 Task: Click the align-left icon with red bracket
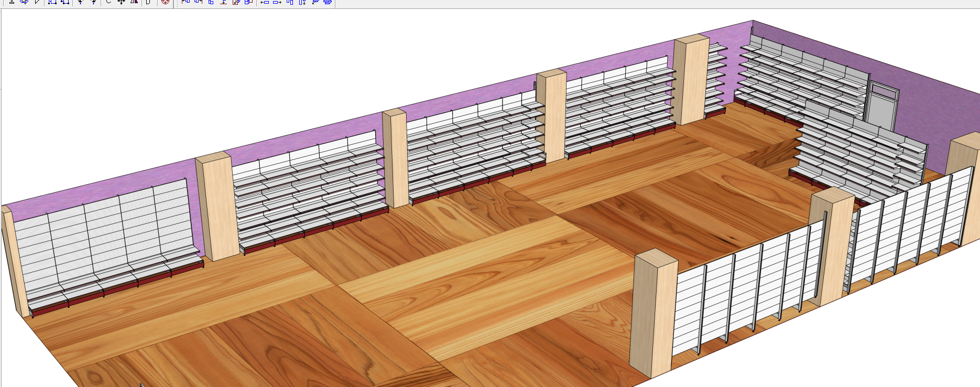pos(186,2)
